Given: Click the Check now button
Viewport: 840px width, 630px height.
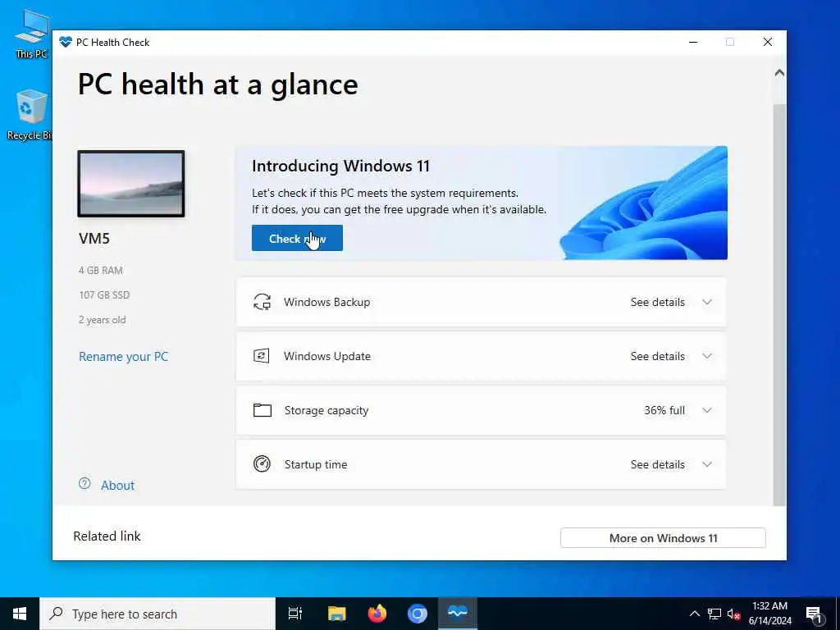Looking at the screenshot, I should tap(297, 239).
